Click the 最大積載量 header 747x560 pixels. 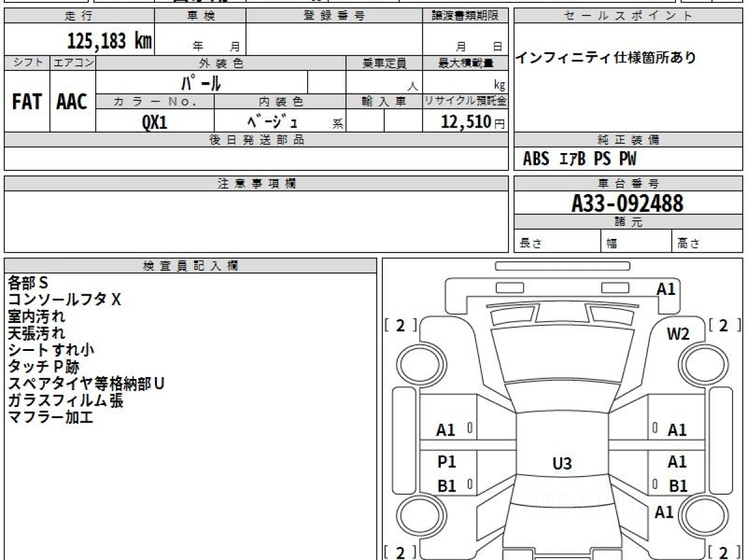coord(466,63)
